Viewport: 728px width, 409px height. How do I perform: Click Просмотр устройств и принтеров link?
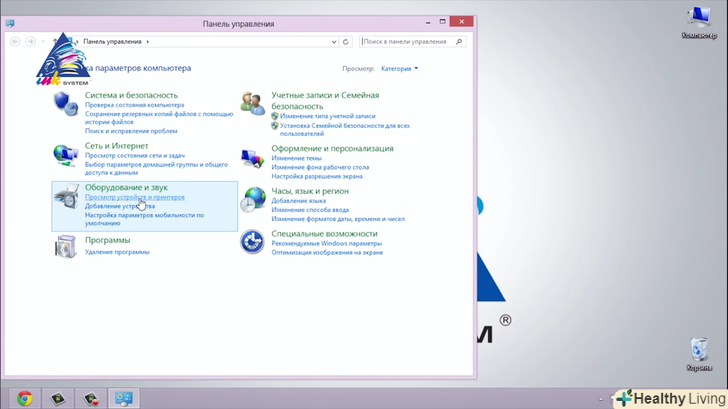135,197
